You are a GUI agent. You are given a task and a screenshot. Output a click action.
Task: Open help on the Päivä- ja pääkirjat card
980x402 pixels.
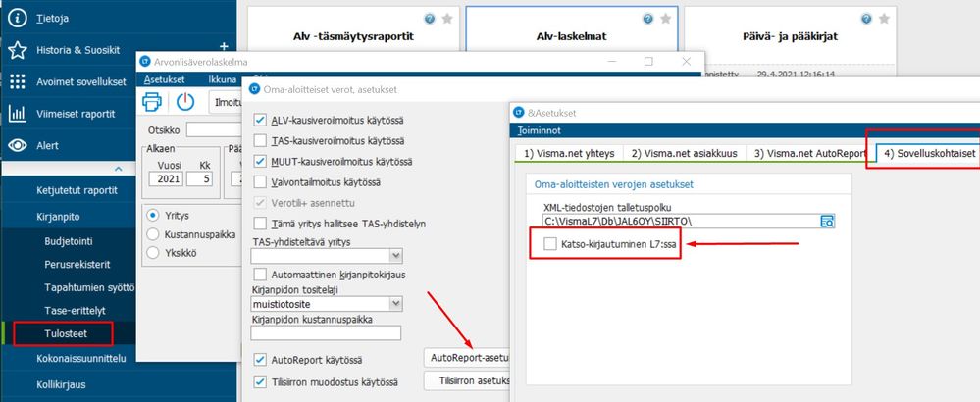pos(866,19)
